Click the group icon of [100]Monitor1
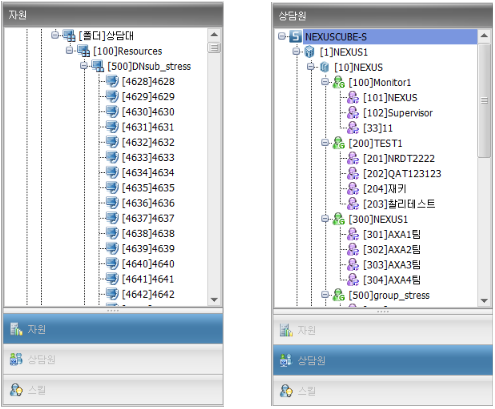 (339, 82)
